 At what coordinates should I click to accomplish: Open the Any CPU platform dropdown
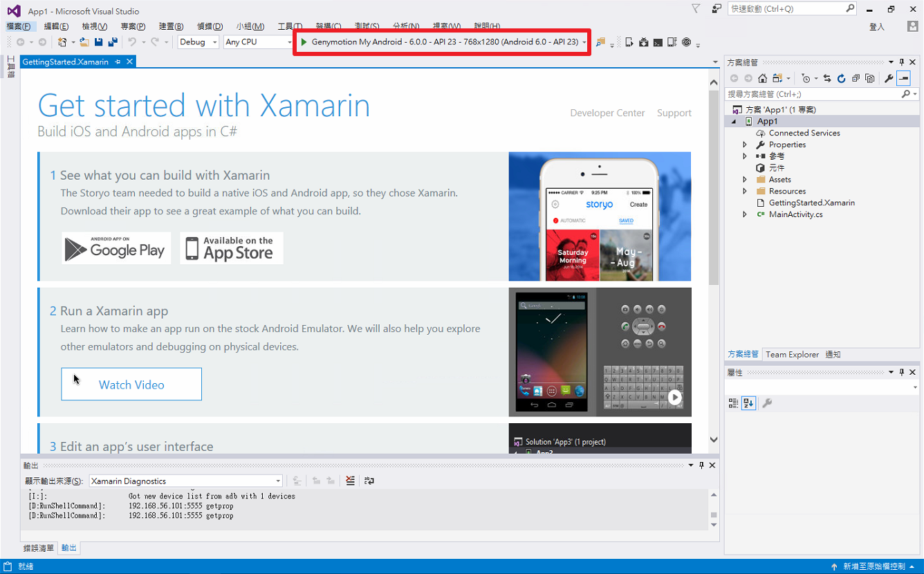(259, 42)
